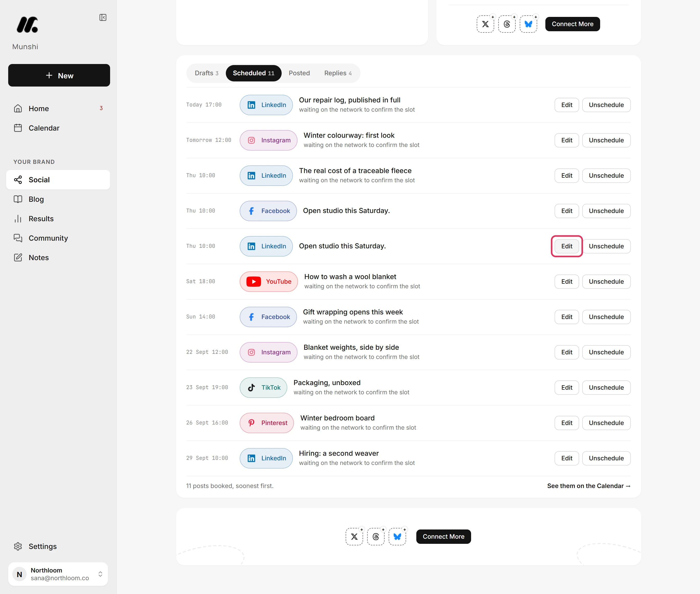The width and height of the screenshot is (700, 594).
Task: Connect X account in bottom card
Action: pyautogui.click(x=354, y=536)
